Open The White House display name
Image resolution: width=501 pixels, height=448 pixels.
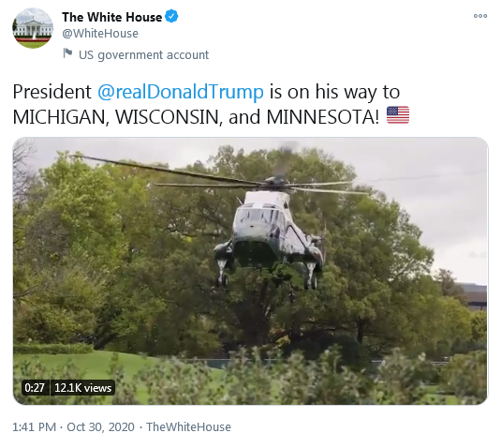[111, 17]
